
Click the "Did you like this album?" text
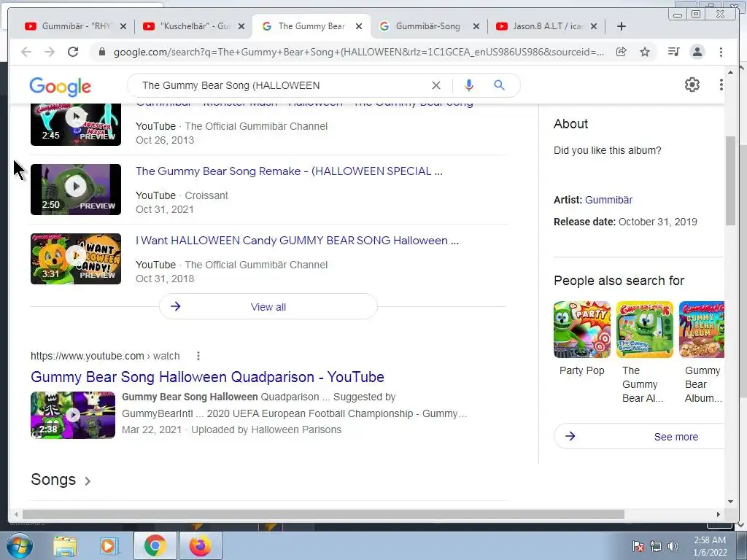coord(608,150)
